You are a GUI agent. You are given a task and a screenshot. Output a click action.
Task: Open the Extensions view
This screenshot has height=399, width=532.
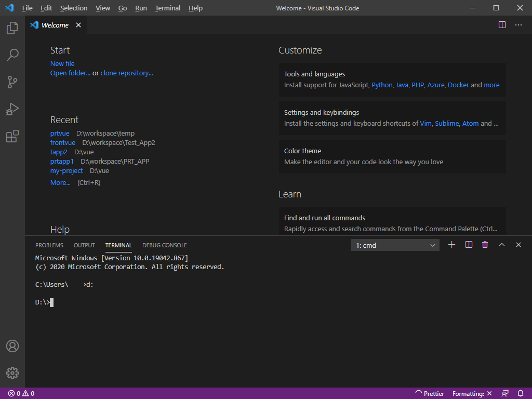click(x=12, y=136)
